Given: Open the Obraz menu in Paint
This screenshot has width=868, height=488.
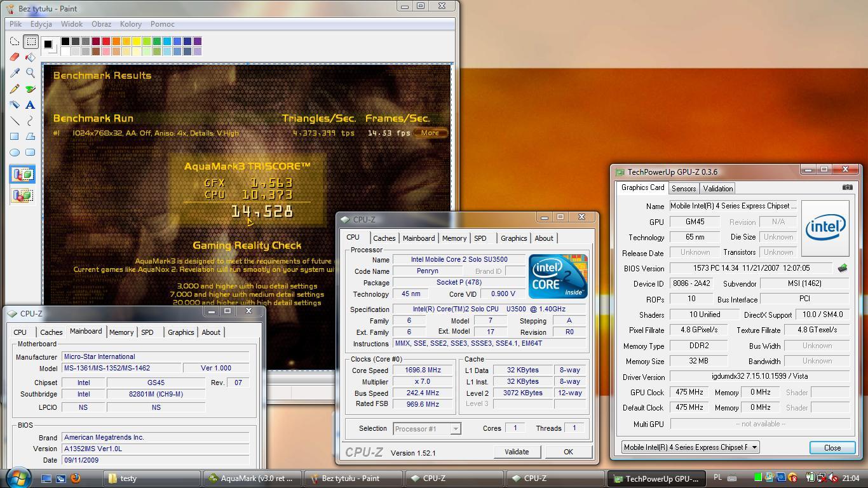Looking at the screenshot, I should 102,24.
